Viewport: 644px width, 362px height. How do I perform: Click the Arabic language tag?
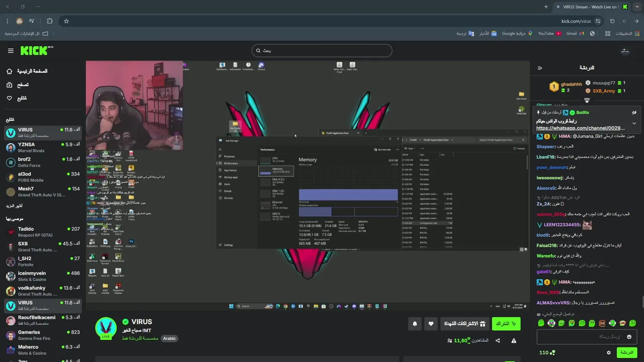(x=170, y=338)
